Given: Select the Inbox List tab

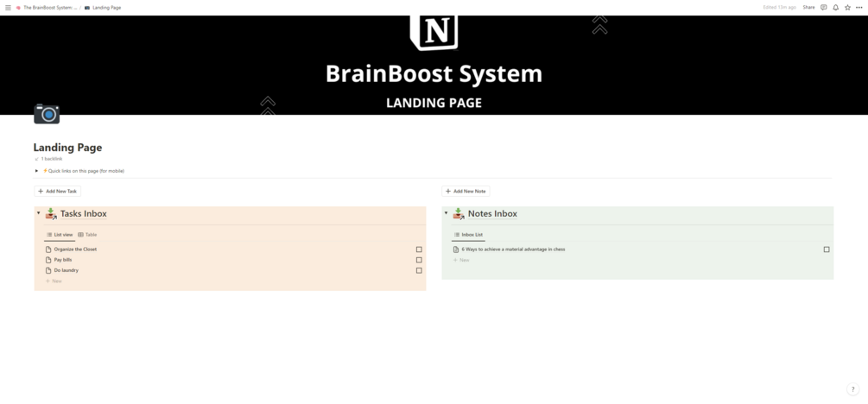Looking at the screenshot, I should [x=468, y=235].
